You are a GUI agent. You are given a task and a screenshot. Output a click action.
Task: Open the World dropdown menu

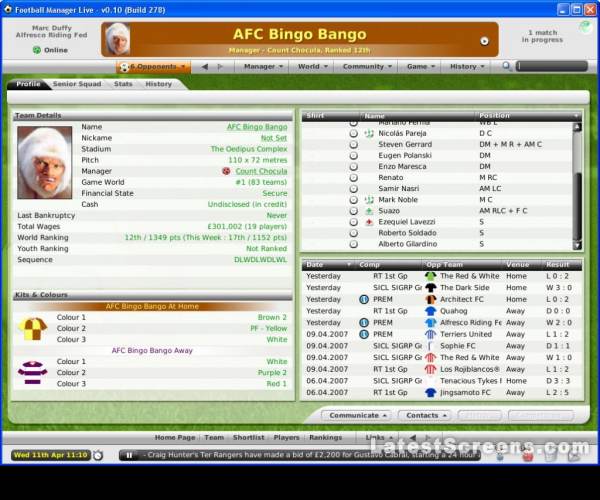pos(313,67)
